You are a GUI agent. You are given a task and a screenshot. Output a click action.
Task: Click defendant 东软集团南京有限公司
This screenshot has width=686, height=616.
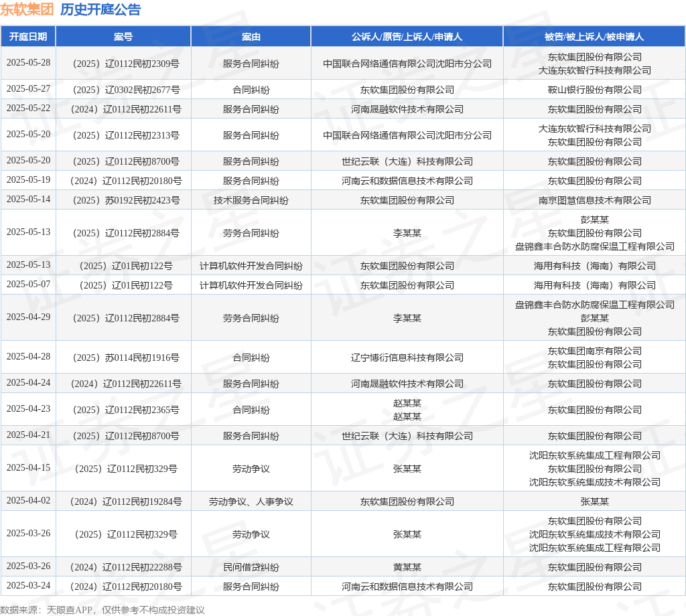click(x=595, y=351)
